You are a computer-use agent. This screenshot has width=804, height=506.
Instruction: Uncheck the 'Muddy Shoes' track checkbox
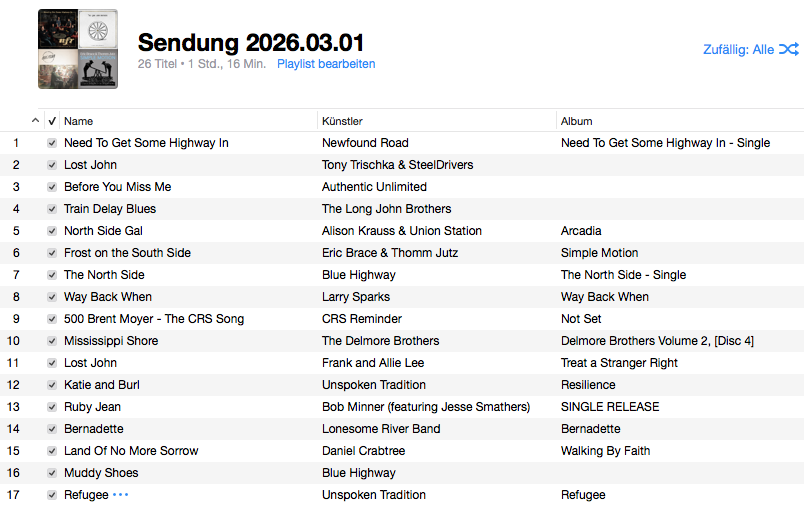coord(52,473)
